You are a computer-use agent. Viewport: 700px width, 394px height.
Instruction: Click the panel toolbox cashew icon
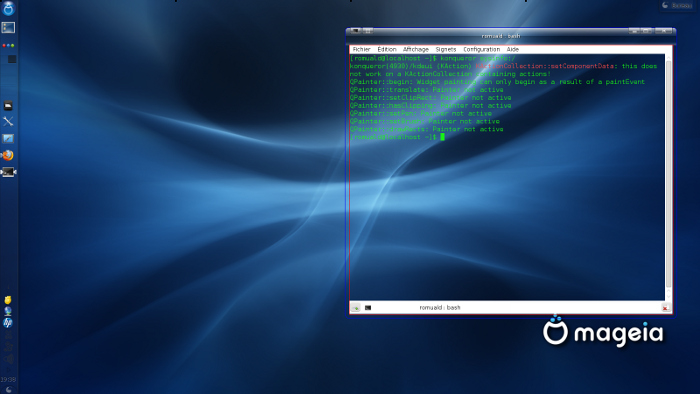[8, 390]
